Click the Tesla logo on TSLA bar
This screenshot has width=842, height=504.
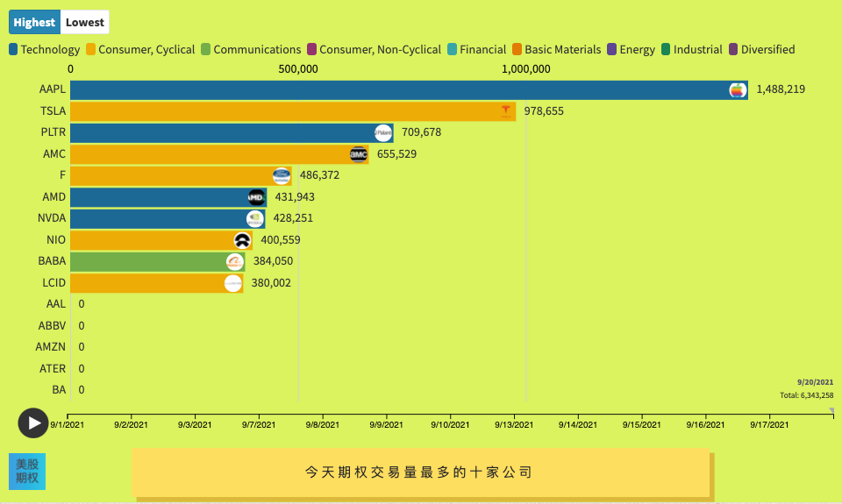click(x=506, y=111)
